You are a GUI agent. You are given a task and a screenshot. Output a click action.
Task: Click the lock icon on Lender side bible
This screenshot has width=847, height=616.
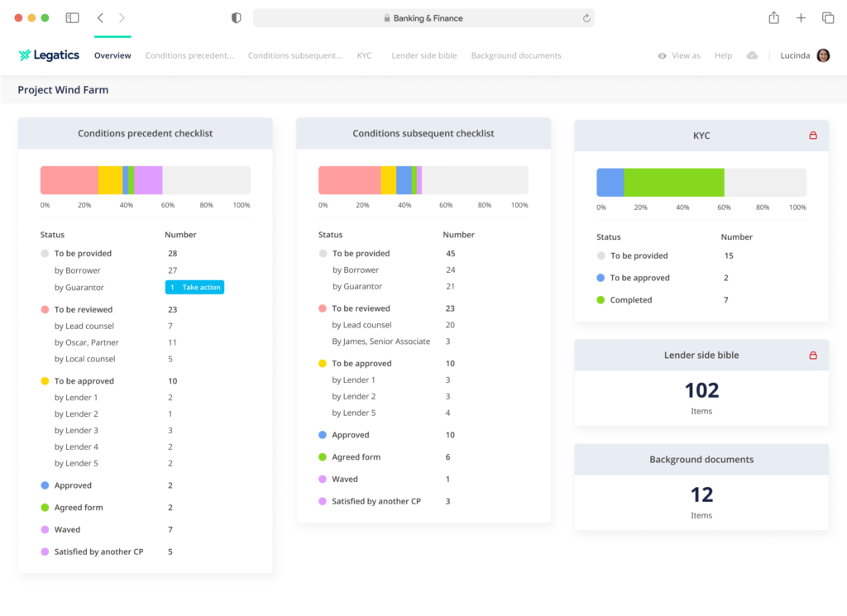pos(812,356)
